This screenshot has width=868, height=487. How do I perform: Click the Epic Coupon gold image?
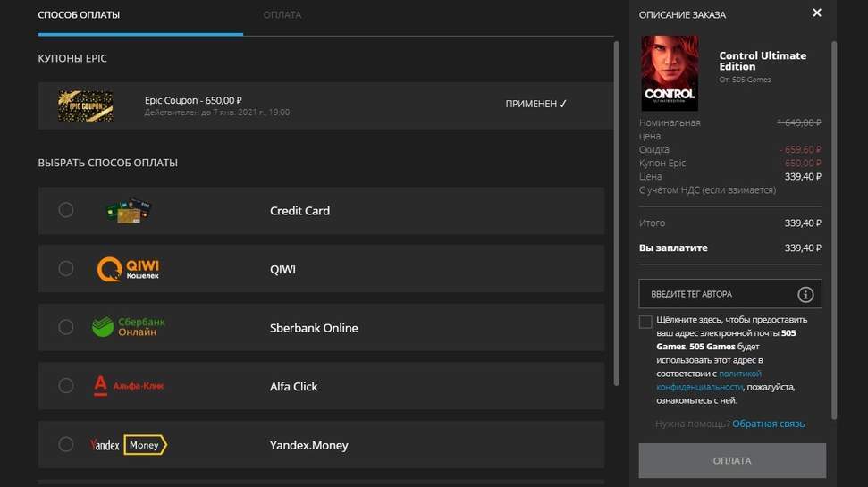point(85,105)
